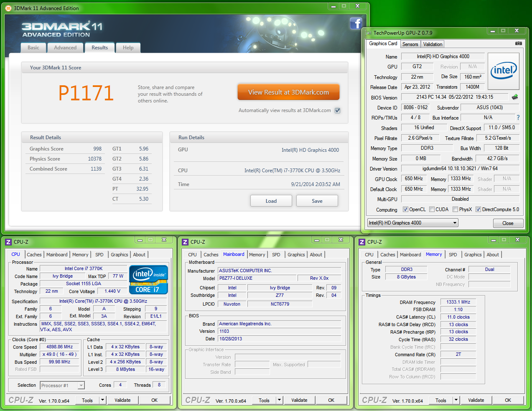The image size is (532, 411).
Task: Click Validate in the CPU tab window
Action: point(122,400)
